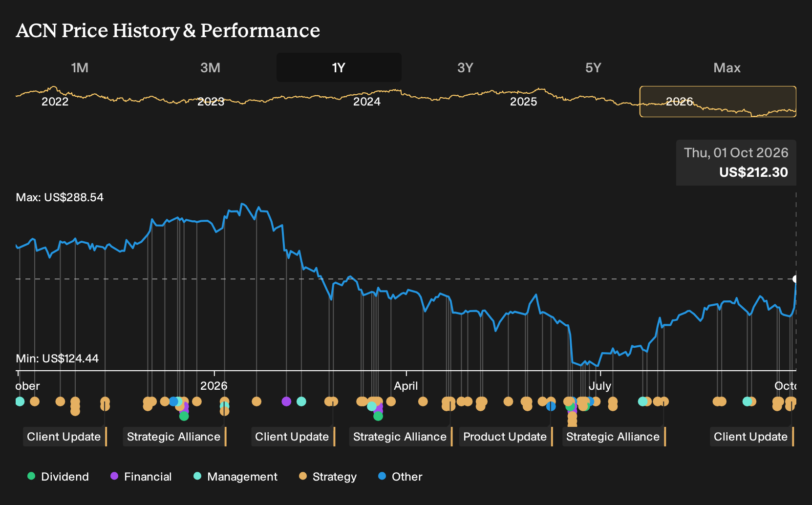Click the 'Min: US$124.44' label
Screen dimensions: 812x505
point(57,358)
